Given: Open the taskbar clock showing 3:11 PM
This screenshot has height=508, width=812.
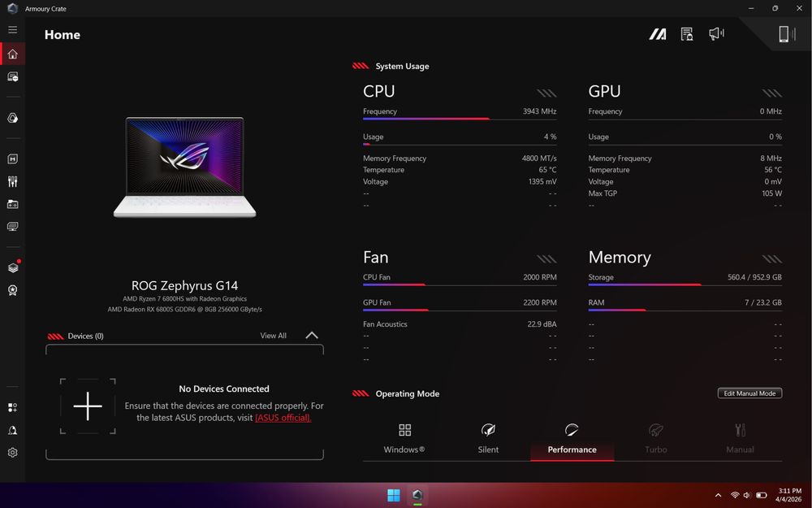Looking at the screenshot, I should click(x=788, y=495).
